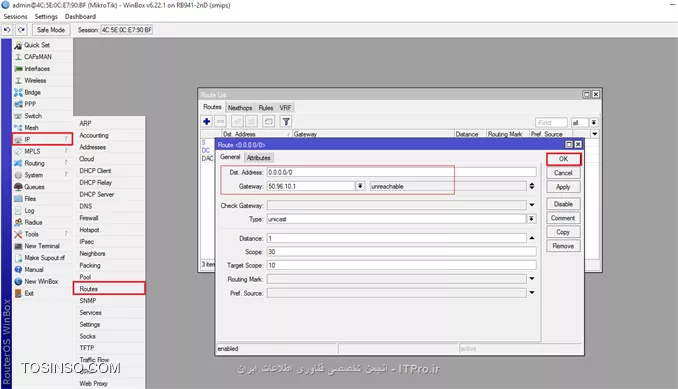This screenshot has width=678, height=389.
Task: Open Type dropdown arrow
Action: (531, 219)
